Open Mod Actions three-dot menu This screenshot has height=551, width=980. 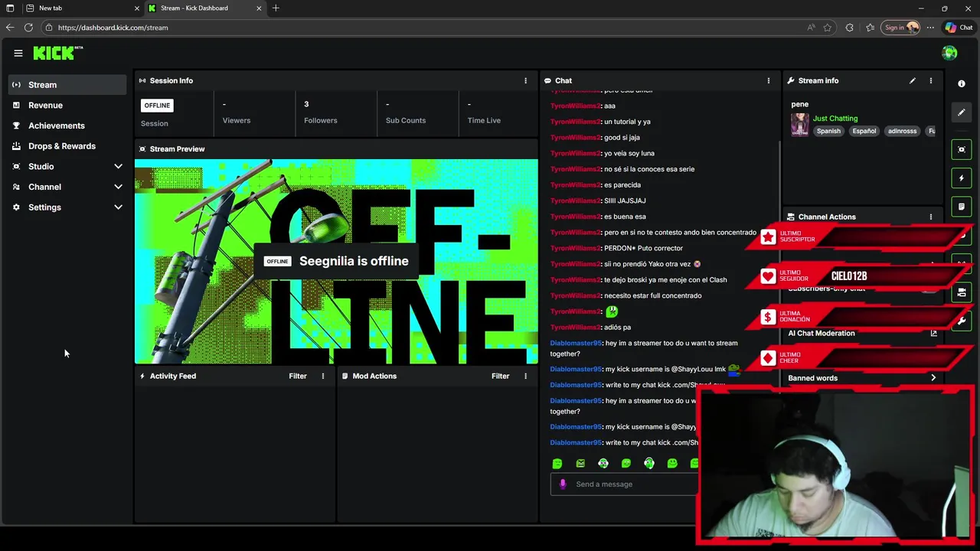pos(525,376)
